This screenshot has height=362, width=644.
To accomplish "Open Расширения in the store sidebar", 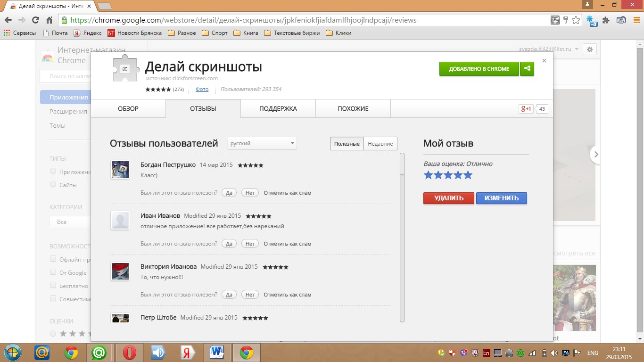I will click(68, 111).
